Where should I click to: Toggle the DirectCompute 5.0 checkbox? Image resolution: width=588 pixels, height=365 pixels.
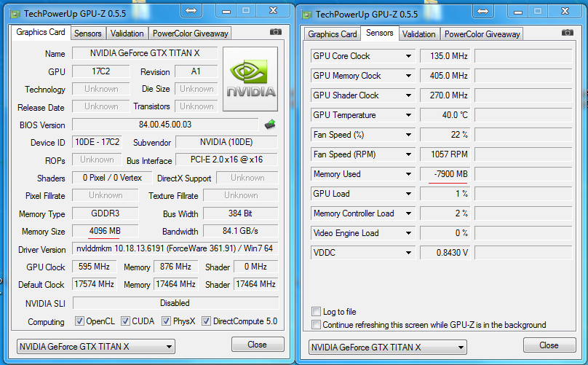(206, 321)
